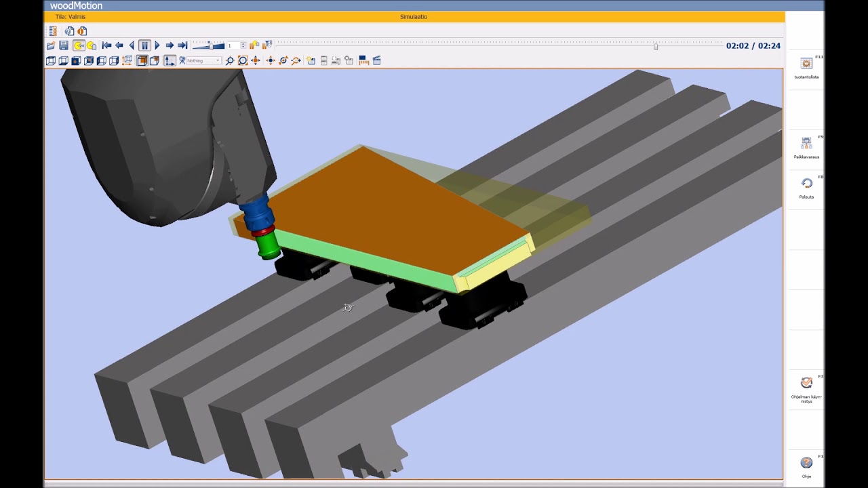Screen dimensions: 868x488
Task: Click cube with dimension arrows icon
Action: tap(127, 60)
